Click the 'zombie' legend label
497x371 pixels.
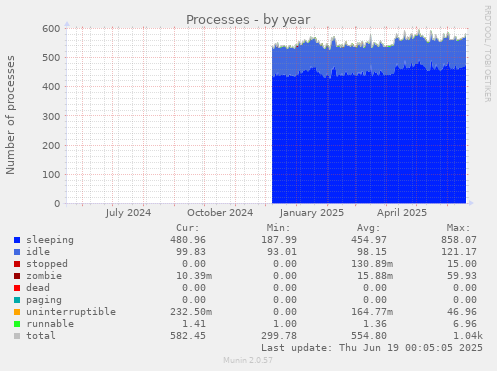pyautogui.click(x=44, y=276)
